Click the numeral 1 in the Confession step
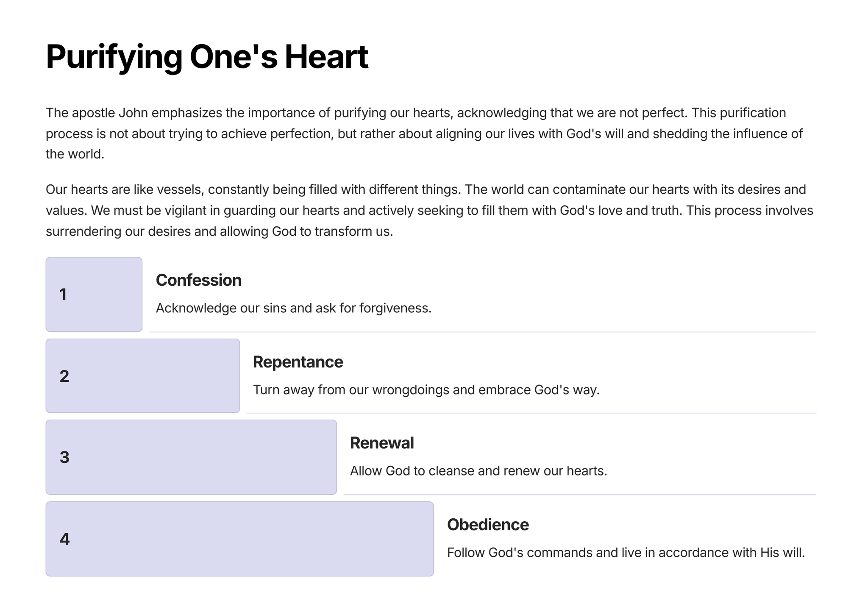The image size is (868, 612). pyautogui.click(x=63, y=295)
